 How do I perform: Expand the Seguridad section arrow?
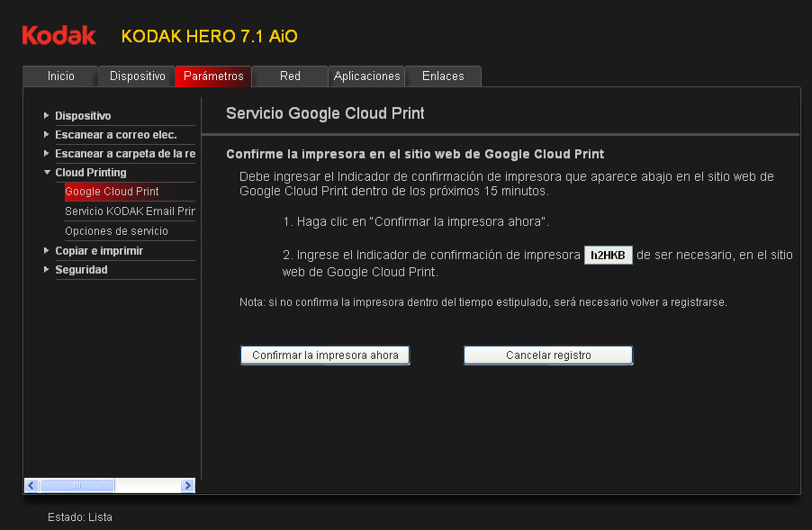tap(47, 269)
